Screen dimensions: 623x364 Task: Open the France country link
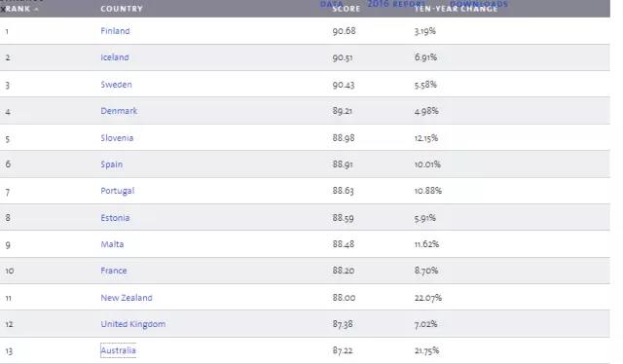point(114,271)
